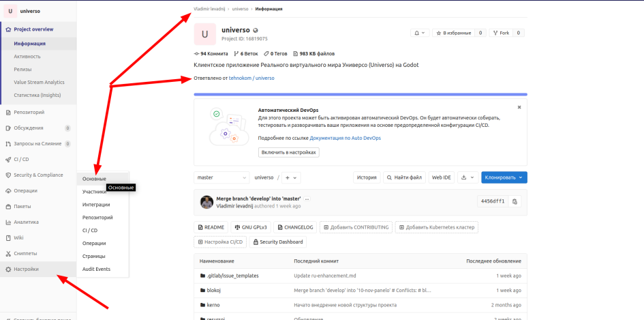The height and width of the screenshot is (320, 644).
Task: Click the 0 Тегов tags link
Action: [275, 53]
